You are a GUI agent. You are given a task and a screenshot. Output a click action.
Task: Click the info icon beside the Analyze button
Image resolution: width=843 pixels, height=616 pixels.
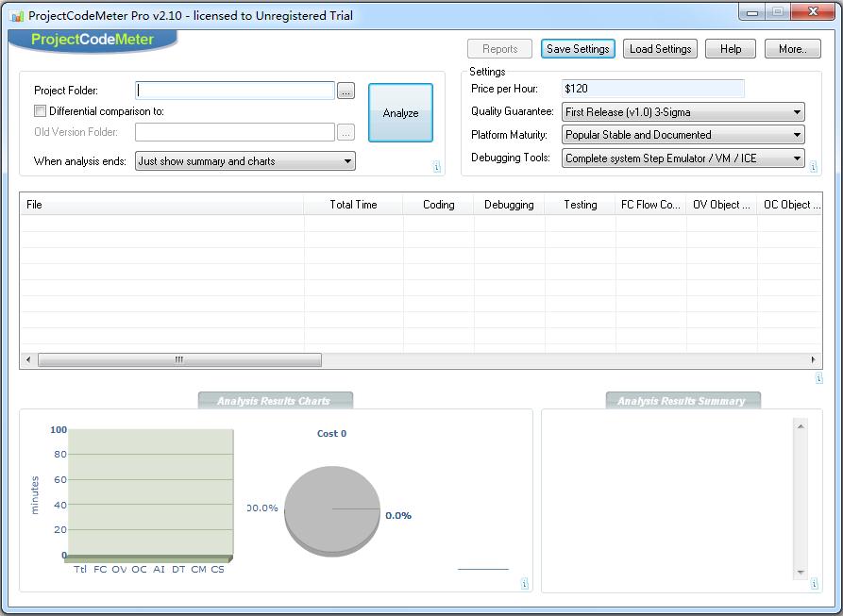(x=436, y=168)
